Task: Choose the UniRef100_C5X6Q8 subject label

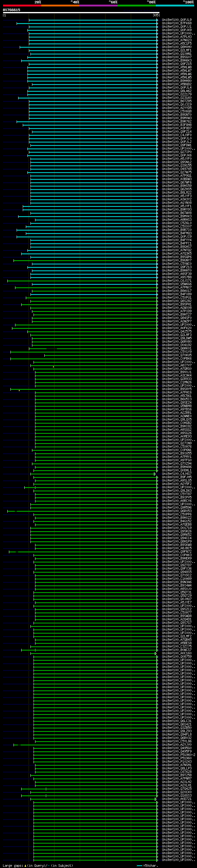Action: (x=177, y=111)
